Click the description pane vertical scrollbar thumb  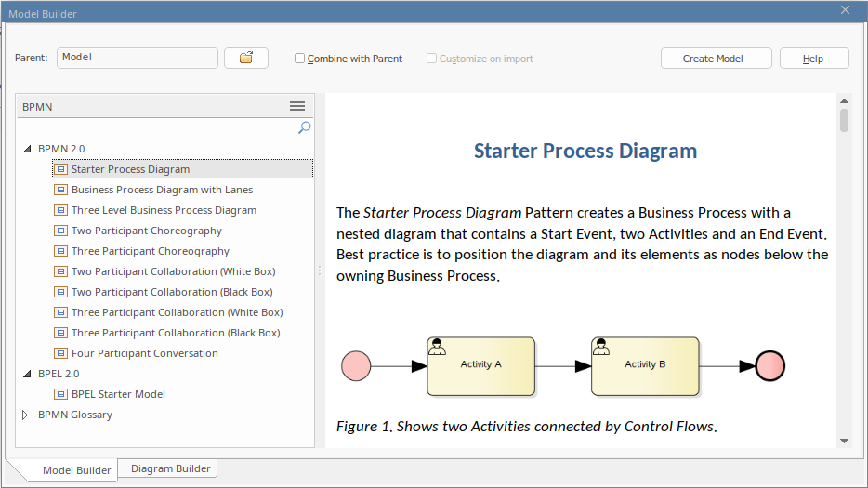[x=844, y=121]
